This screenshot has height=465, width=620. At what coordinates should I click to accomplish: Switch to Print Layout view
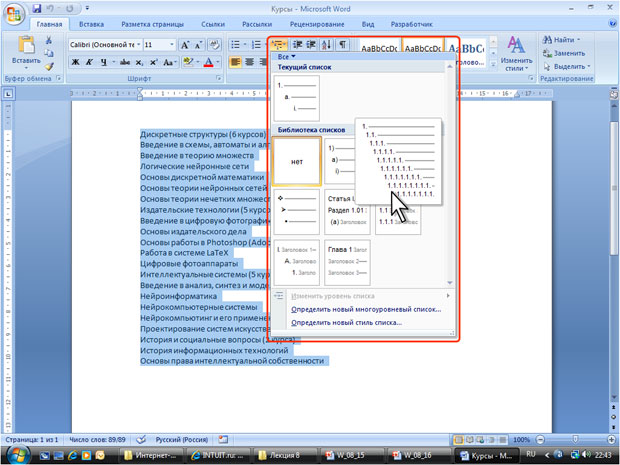point(459,440)
